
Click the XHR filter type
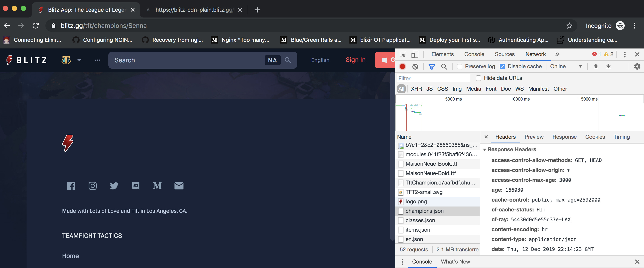click(x=416, y=89)
